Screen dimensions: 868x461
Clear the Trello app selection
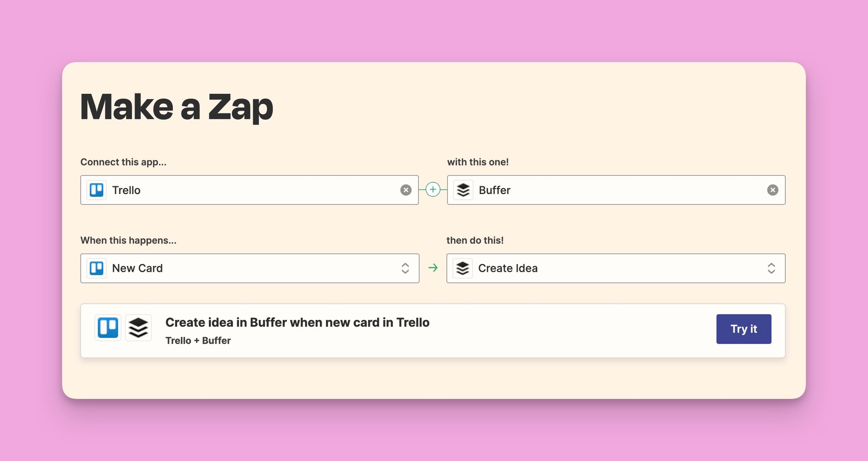click(406, 190)
